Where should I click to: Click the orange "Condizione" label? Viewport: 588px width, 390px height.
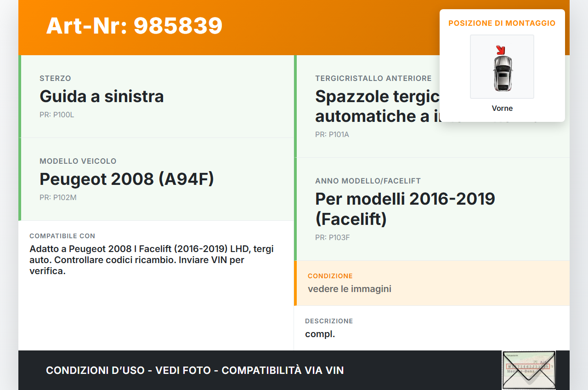(x=330, y=276)
